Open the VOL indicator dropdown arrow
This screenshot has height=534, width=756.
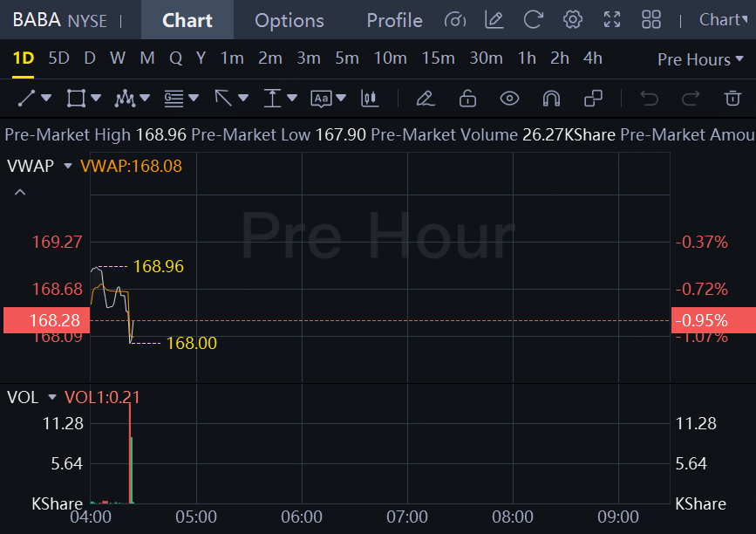click(x=51, y=398)
